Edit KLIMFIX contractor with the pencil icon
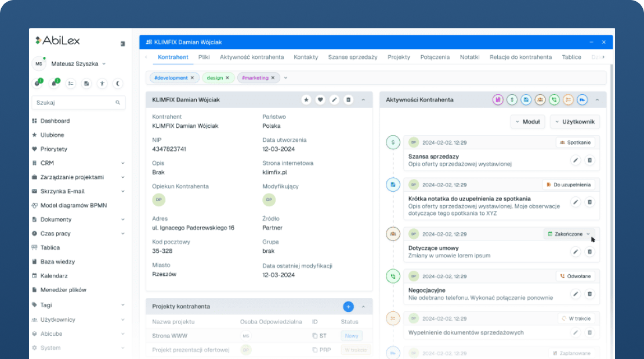The width and height of the screenshot is (644, 359). (334, 100)
